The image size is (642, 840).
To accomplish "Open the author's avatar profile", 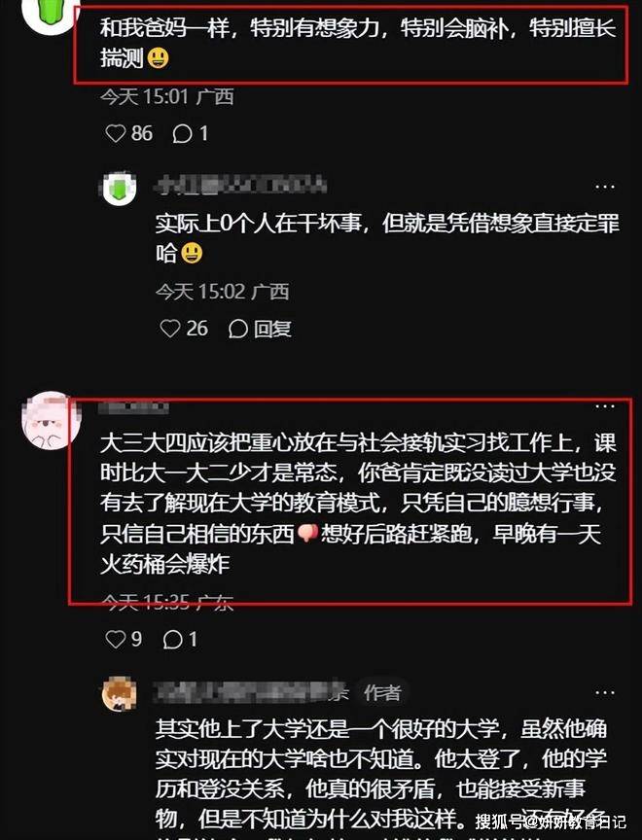I will [119, 694].
